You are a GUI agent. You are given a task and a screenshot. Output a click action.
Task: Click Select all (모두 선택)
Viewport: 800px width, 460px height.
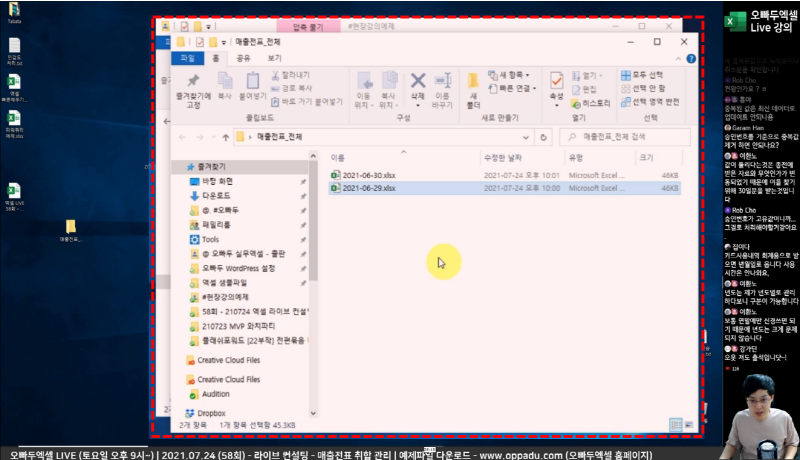pyautogui.click(x=642, y=75)
